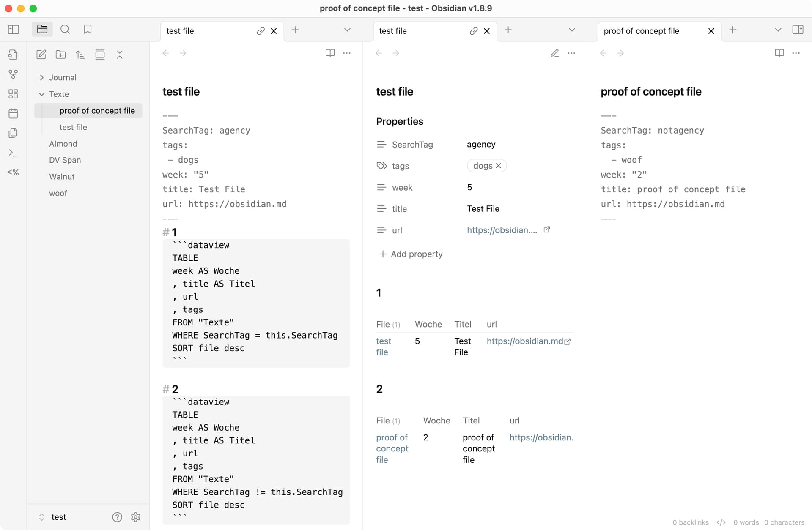This screenshot has height=530, width=812.
Task: Click auto-reveal current file icon
Action: pyautogui.click(x=100, y=55)
